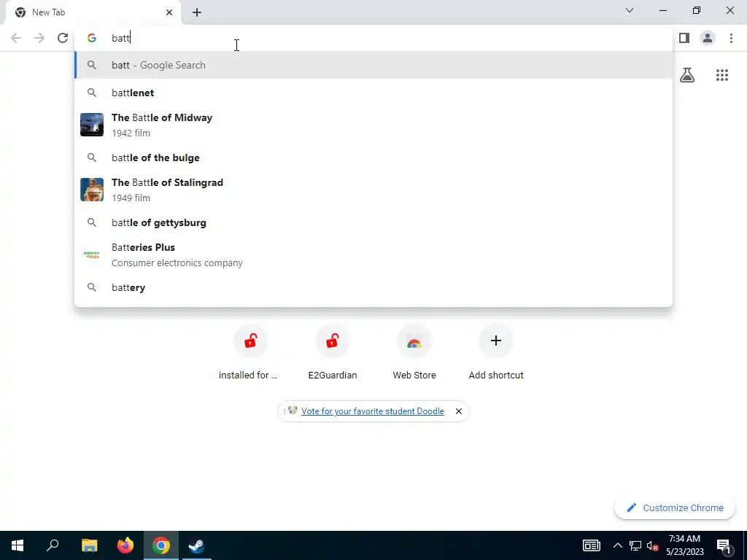747x560 pixels.
Task: Open File Explorer from the taskbar
Action: (89, 545)
